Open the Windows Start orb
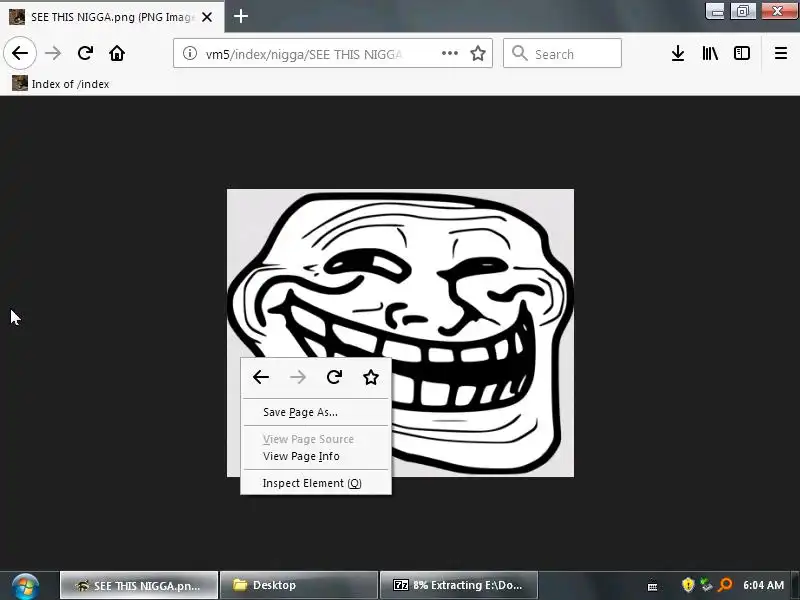 coord(26,586)
